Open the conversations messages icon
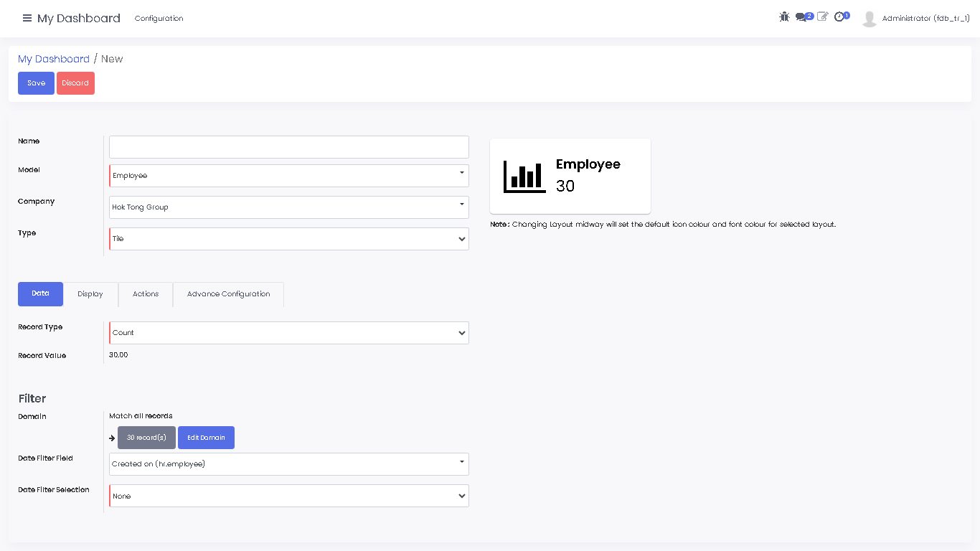This screenshot has height=551, width=980. tap(801, 17)
